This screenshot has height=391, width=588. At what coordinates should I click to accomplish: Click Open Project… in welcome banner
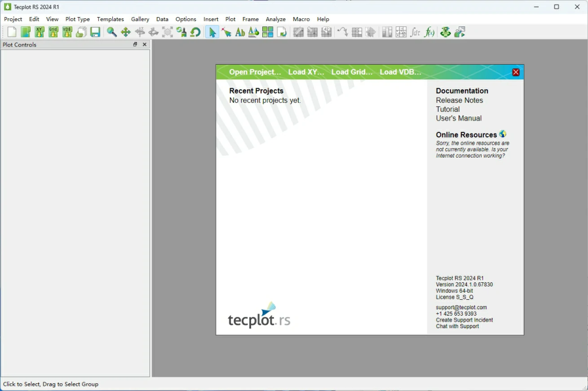255,72
